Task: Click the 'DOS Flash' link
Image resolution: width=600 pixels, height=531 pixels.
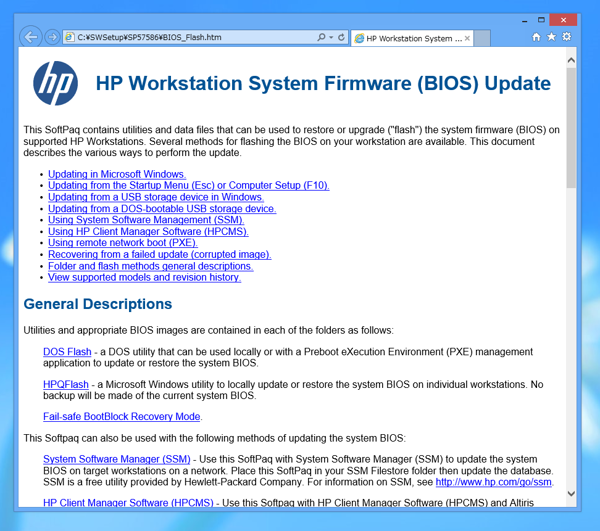Action: pyautogui.click(x=67, y=352)
